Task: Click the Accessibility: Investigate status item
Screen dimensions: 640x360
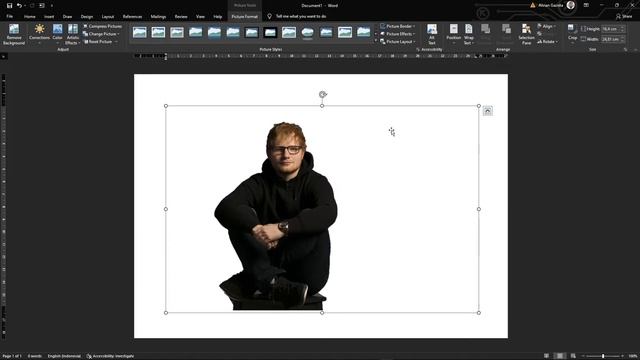Action: click(x=110, y=356)
